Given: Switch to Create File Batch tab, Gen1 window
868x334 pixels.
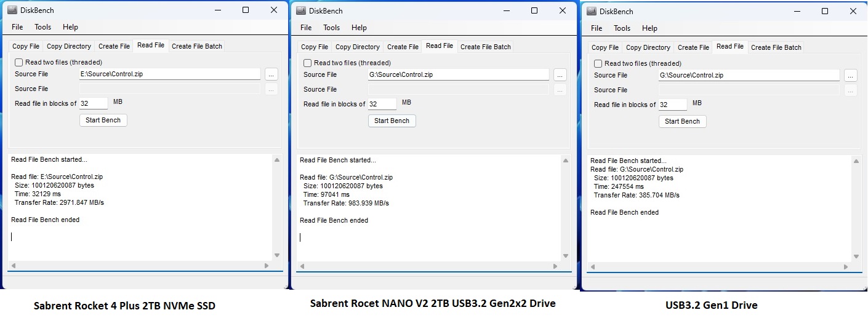Looking at the screenshot, I should pyautogui.click(x=776, y=47).
